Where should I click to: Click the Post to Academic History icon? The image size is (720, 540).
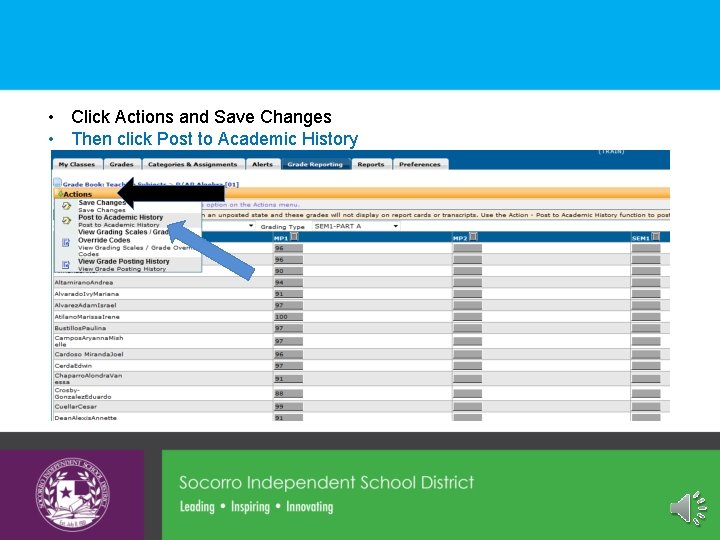tap(66, 221)
